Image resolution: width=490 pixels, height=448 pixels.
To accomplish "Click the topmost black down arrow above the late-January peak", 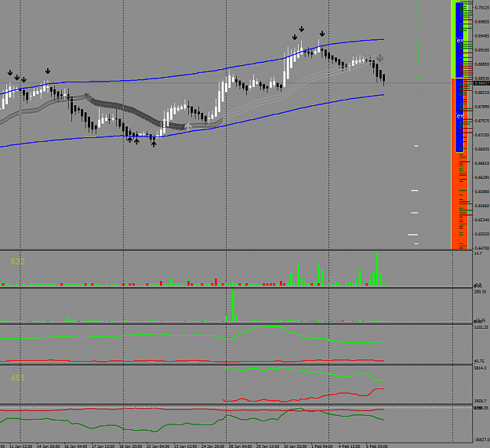I will point(302,29).
